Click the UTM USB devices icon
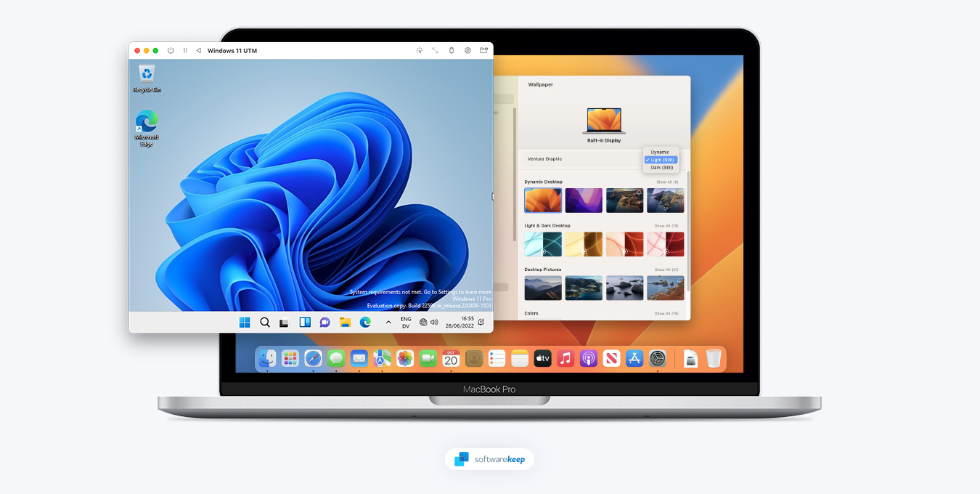This screenshot has height=494, width=980. coord(451,51)
